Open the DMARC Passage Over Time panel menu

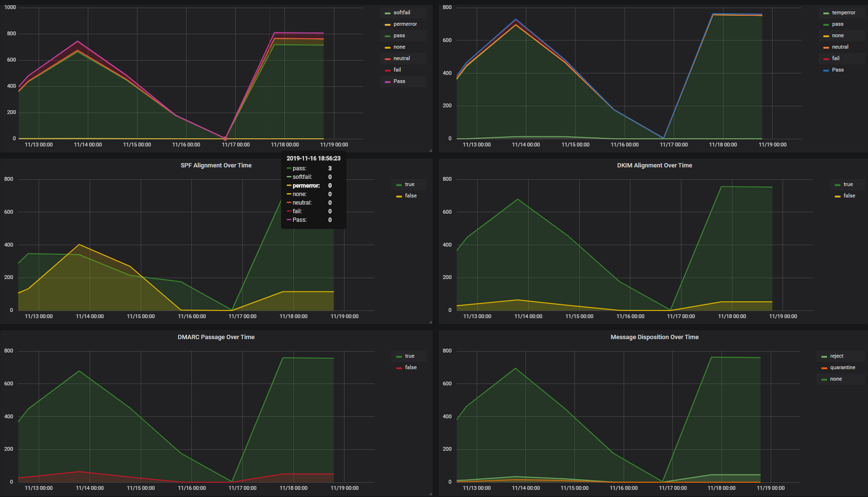216,337
